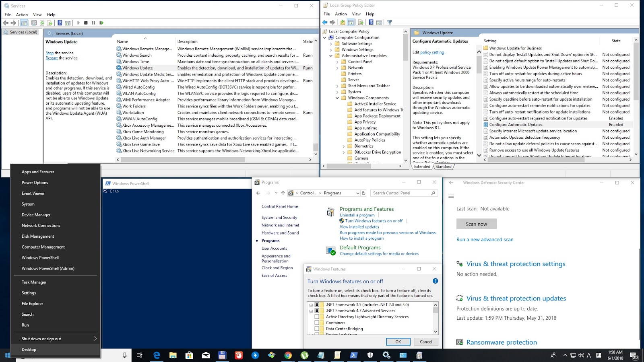The height and width of the screenshot is (362, 644).
Task: Click the Scan now button in Windows Defender
Action: [x=477, y=224]
